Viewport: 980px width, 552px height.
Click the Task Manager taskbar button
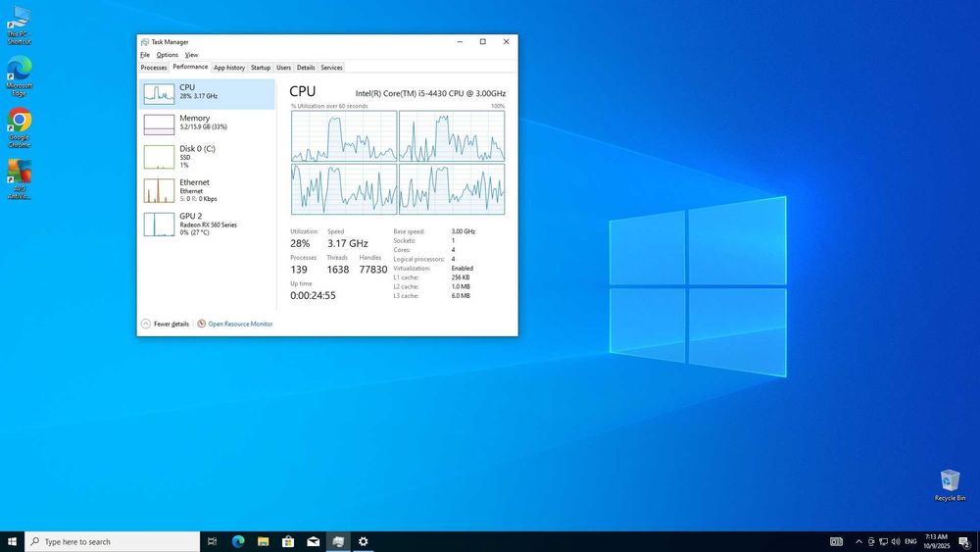tap(338, 541)
